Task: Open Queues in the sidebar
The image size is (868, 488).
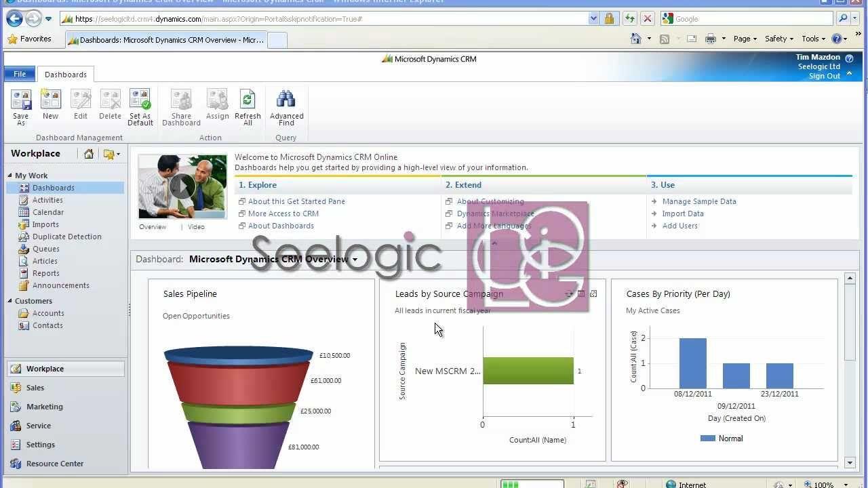Action: 46,249
